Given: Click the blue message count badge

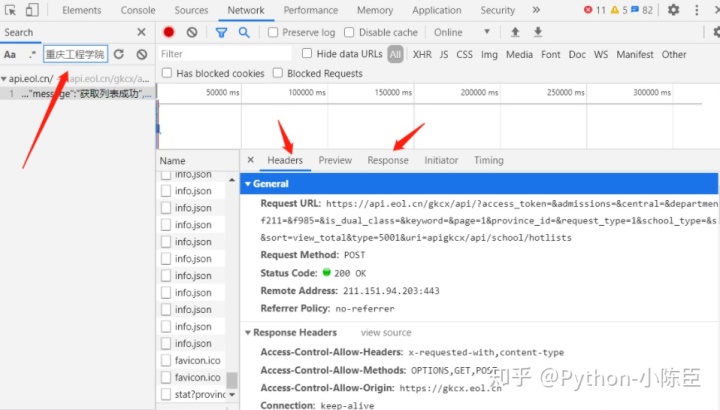Looking at the screenshot, I should [642, 10].
